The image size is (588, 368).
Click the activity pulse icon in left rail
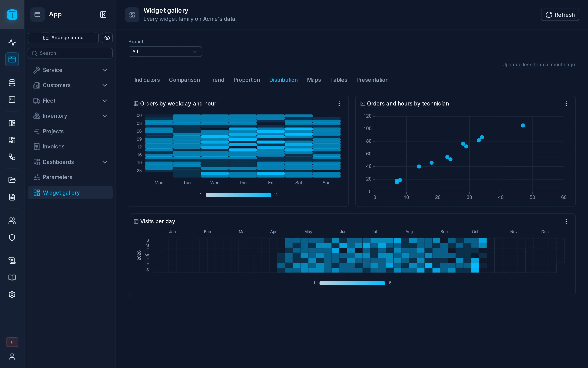coord(12,43)
